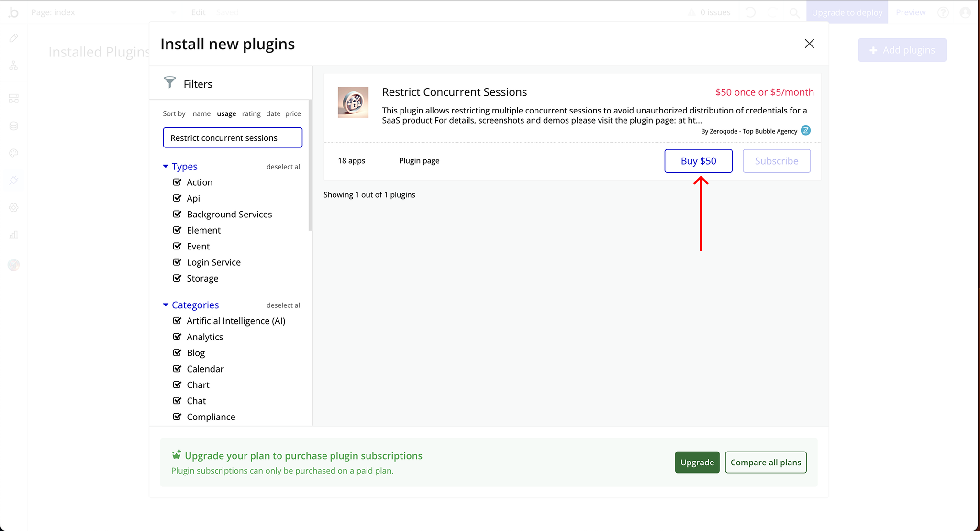Click Compare all plans link

coord(766,463)
